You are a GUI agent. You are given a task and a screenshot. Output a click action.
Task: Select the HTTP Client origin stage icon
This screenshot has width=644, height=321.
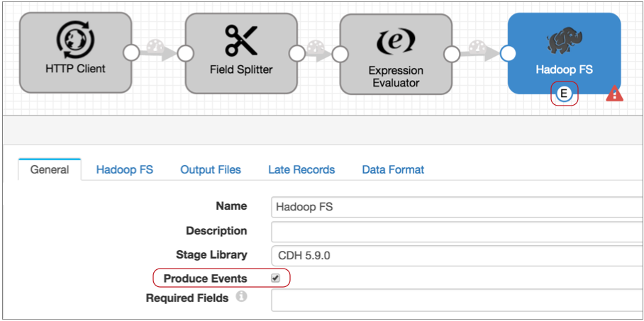[x=74, y=41]
